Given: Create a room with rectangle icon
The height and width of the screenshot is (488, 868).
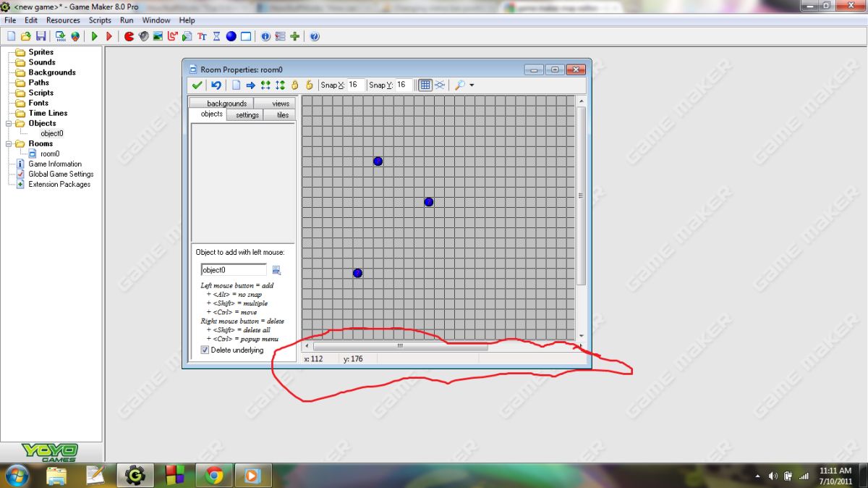Looking at the screenshot, I should pos(246,36).
